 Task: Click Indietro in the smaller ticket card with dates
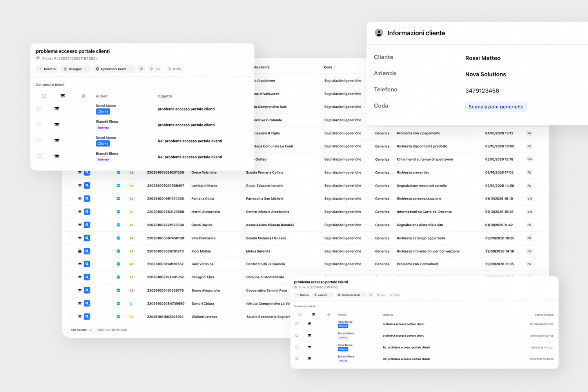(303, 295)
